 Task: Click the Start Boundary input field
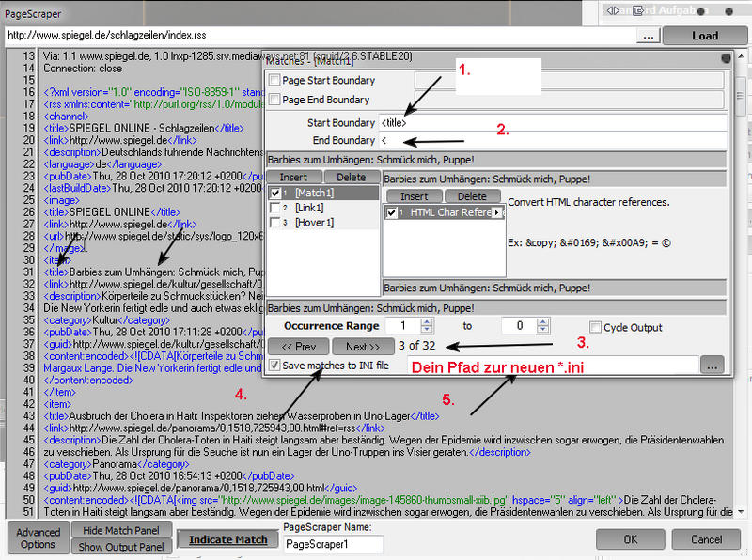552,123
